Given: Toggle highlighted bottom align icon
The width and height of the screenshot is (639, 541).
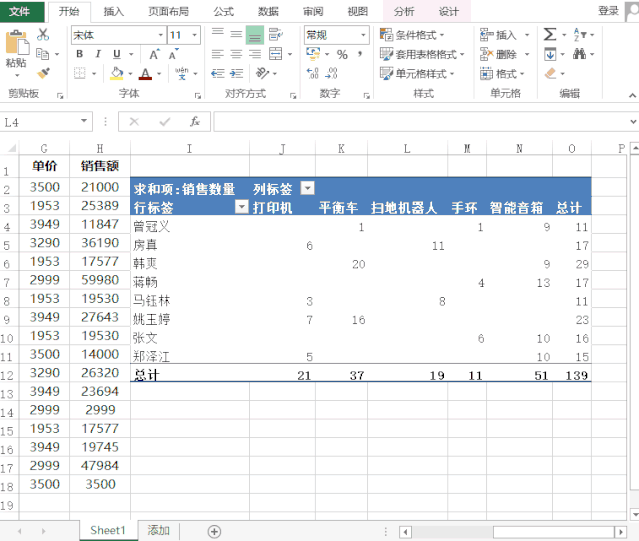Looking at the screenshot, I should pos(255,35).
